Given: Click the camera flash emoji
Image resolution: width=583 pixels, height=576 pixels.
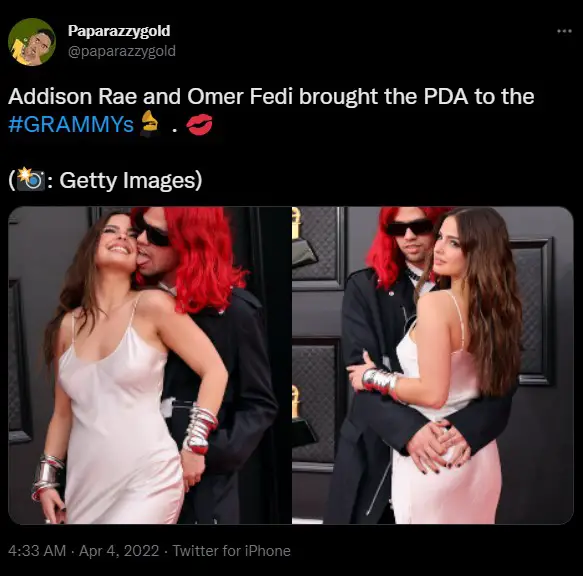Looking at the screenshot, I should [30, 179].
